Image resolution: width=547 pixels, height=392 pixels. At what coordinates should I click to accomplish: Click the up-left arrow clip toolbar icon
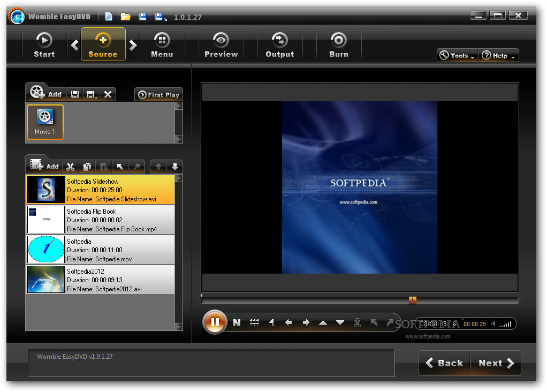pos(120,167)
